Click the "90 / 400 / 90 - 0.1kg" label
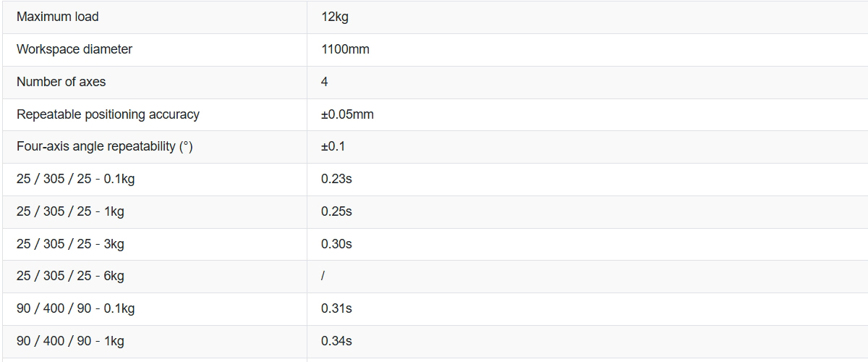The height and width of the screenshot is (362, 868). click(x=76, y=308)
